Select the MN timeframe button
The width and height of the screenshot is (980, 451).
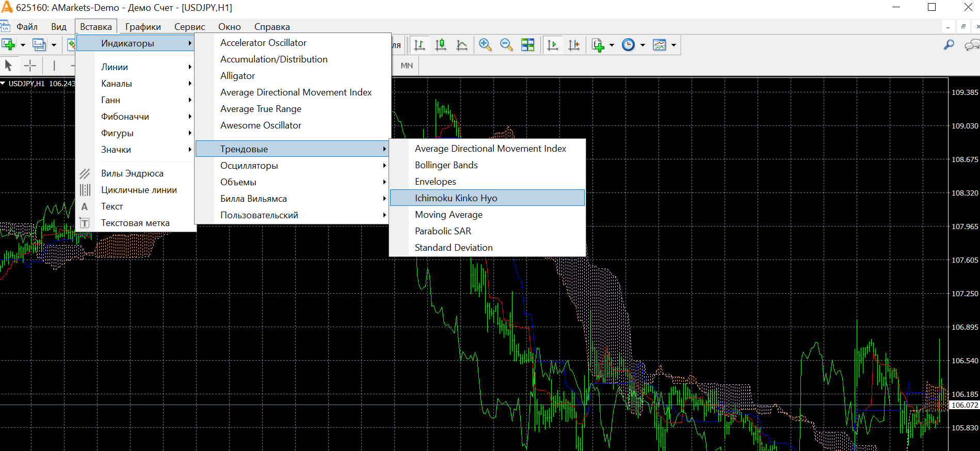coord(407,66)
